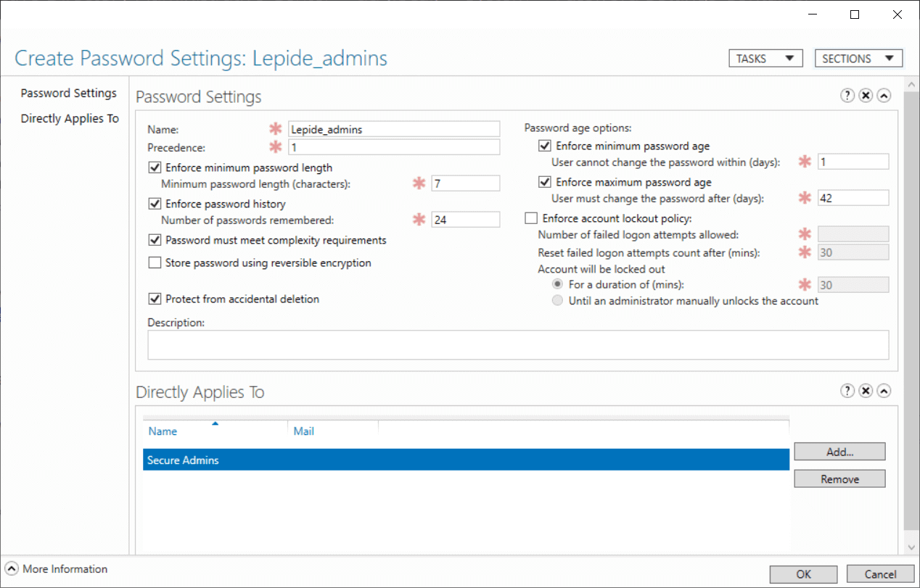Click the vertical scrollbar down arrow

(x=912, y=548)
